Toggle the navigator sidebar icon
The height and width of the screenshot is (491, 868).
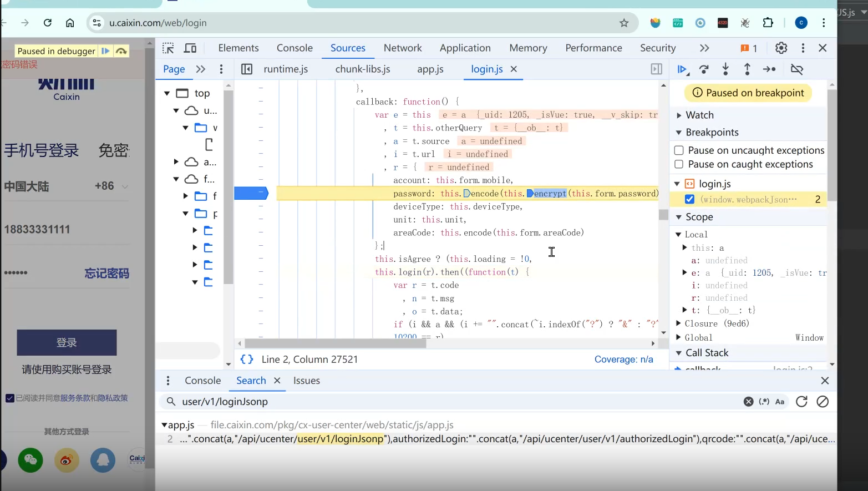tap(247, 69)
